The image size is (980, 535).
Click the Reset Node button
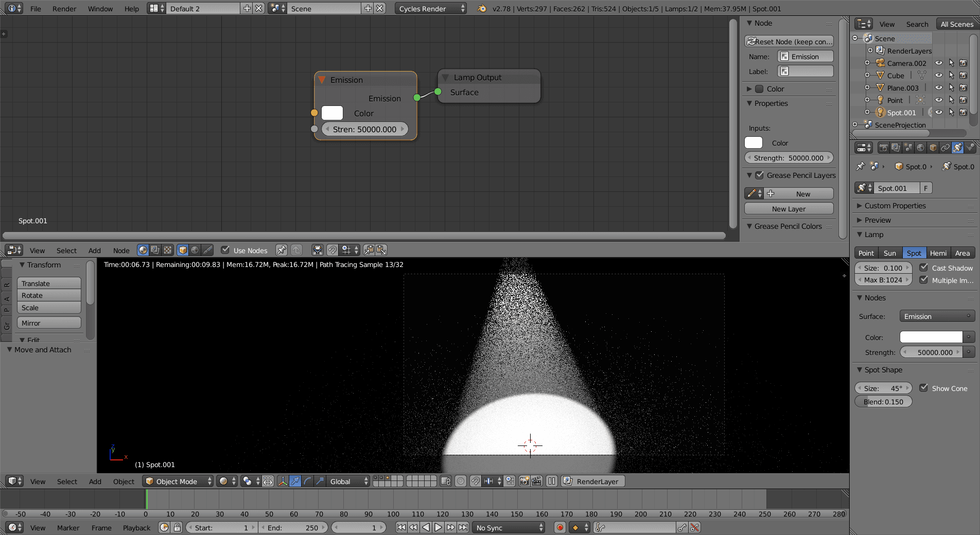789,42
